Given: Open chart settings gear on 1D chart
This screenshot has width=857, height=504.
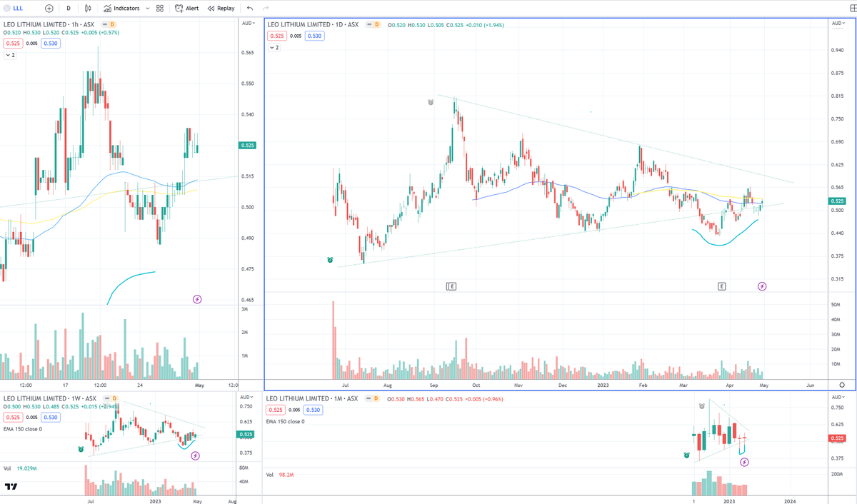Looking at the screenshot, I should pos(843,385).
